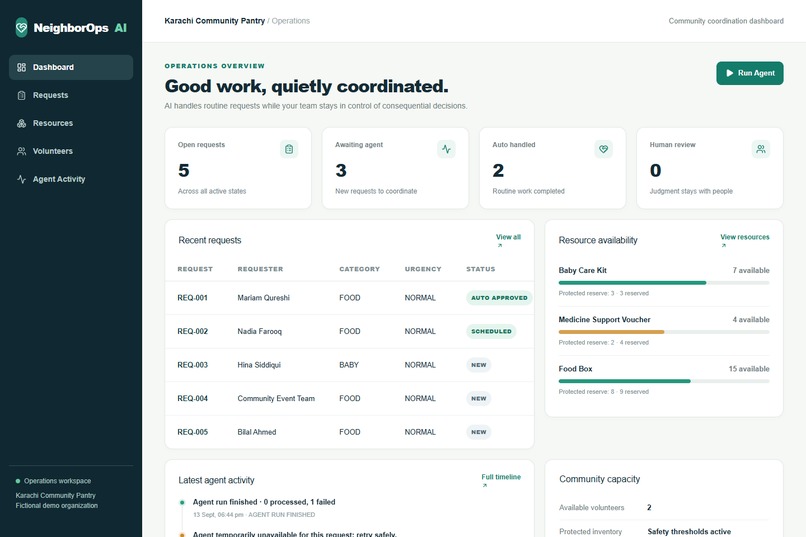Click requester Hina Siddiqui

click(x=259, y=365)
